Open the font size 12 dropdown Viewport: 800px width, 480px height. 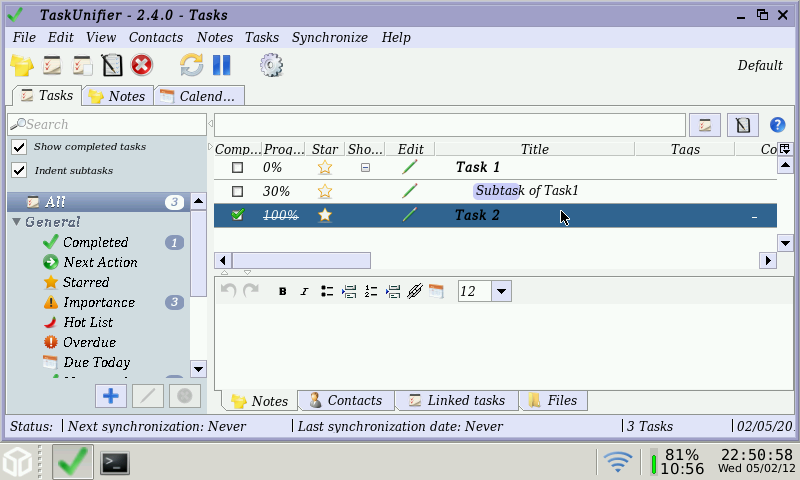(x=502, y=291)
